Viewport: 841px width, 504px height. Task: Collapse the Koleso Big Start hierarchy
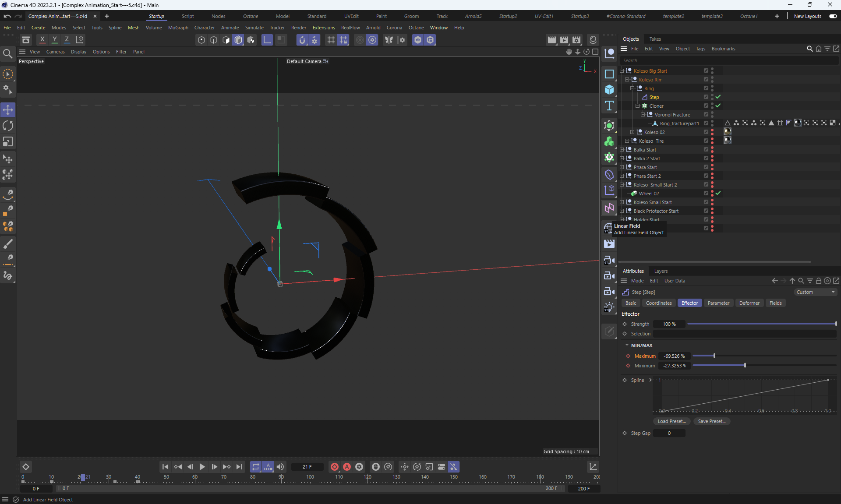(622, 70)
